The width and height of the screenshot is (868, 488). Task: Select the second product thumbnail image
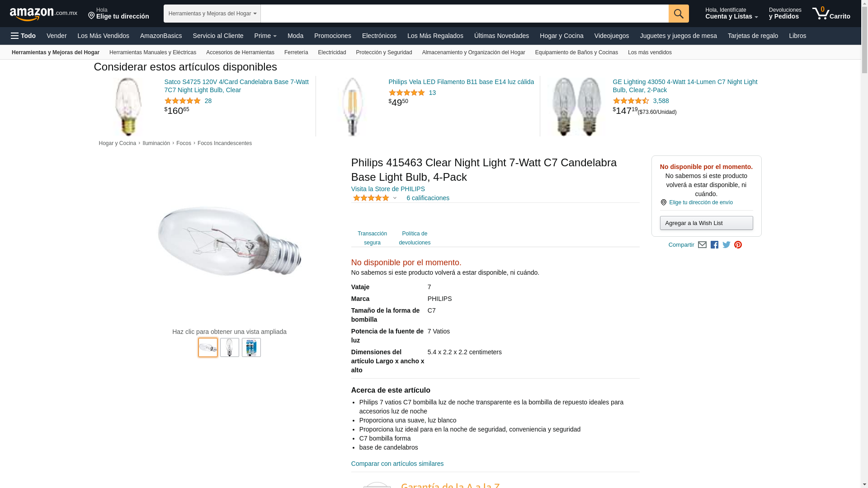230,347
